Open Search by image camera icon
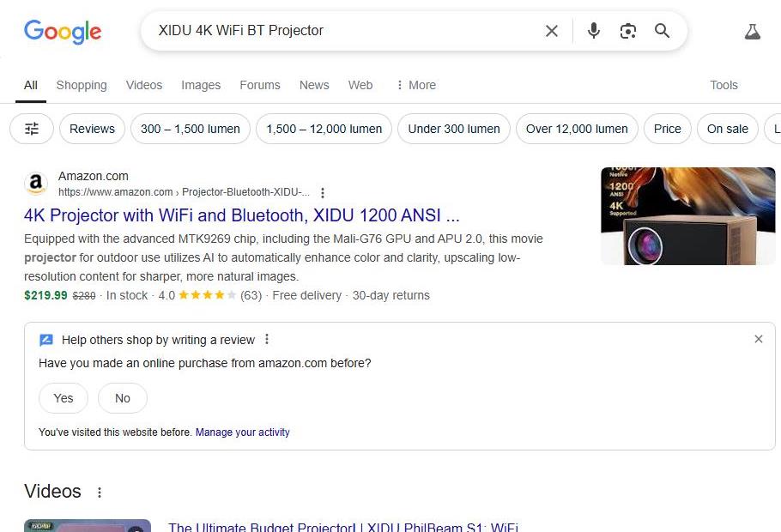The image size is (781, 532). click(x=627, y=31)
